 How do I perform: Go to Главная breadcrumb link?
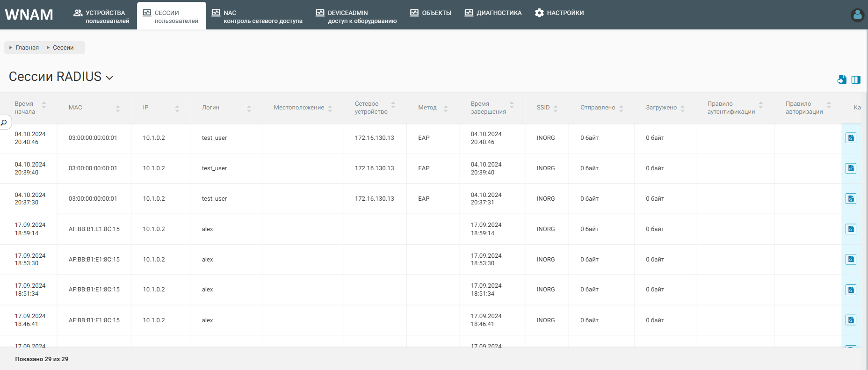pyautogui.click(x=27, y=48)
